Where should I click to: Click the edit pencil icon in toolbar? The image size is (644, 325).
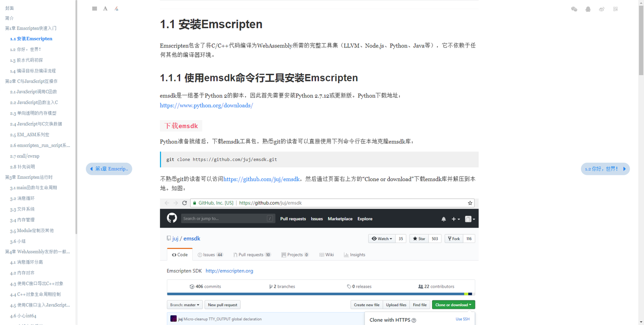coord(116,8)
